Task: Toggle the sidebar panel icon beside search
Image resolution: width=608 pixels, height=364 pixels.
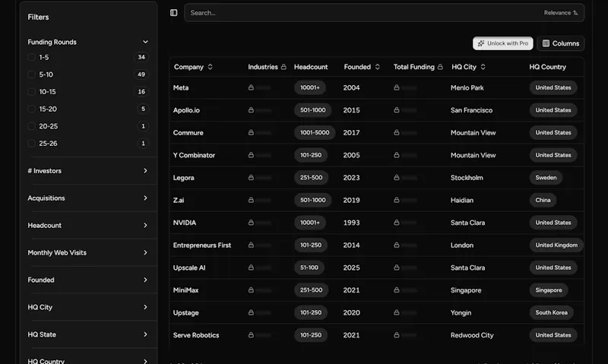Action: coord(174,13)
